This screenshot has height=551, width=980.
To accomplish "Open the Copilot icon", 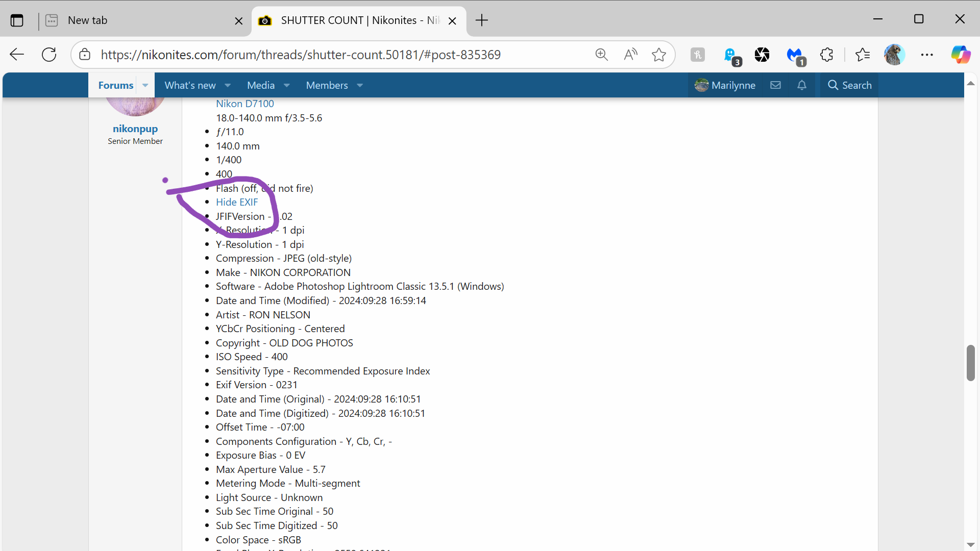I will [960, 55].
